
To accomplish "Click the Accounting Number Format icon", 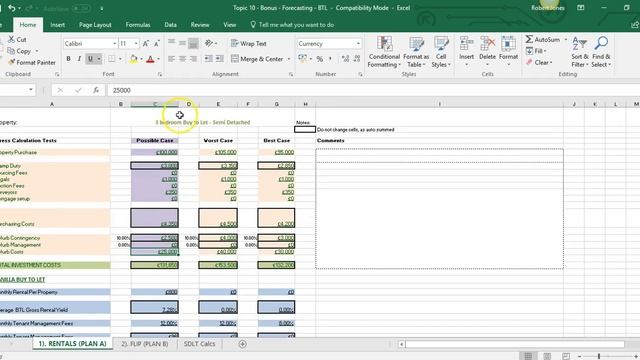I will pos(303,59).
